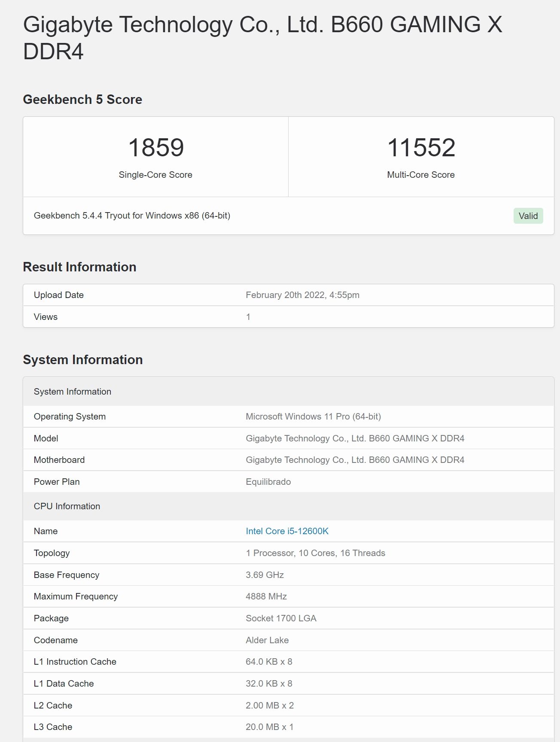Screen dimensions: 560x742
Task: Click the Base Frequency row label
Action: (67, 575)
